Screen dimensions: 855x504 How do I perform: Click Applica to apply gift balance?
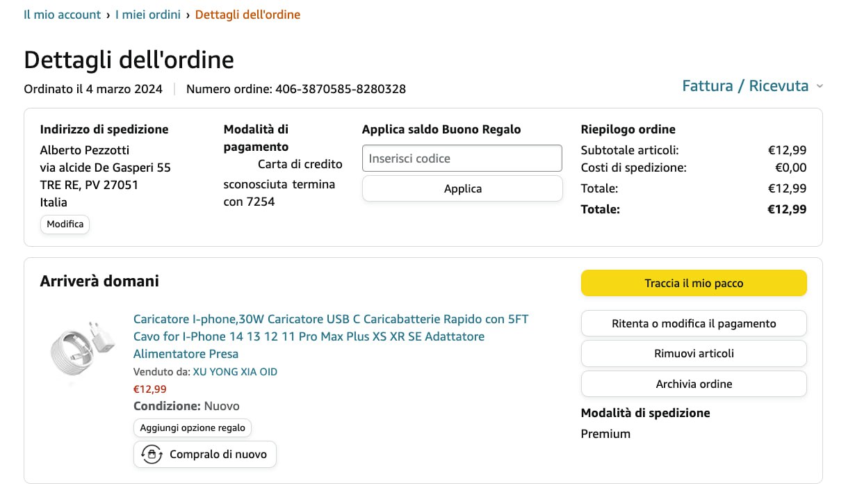pyautogui.click(x=462, y=188)
